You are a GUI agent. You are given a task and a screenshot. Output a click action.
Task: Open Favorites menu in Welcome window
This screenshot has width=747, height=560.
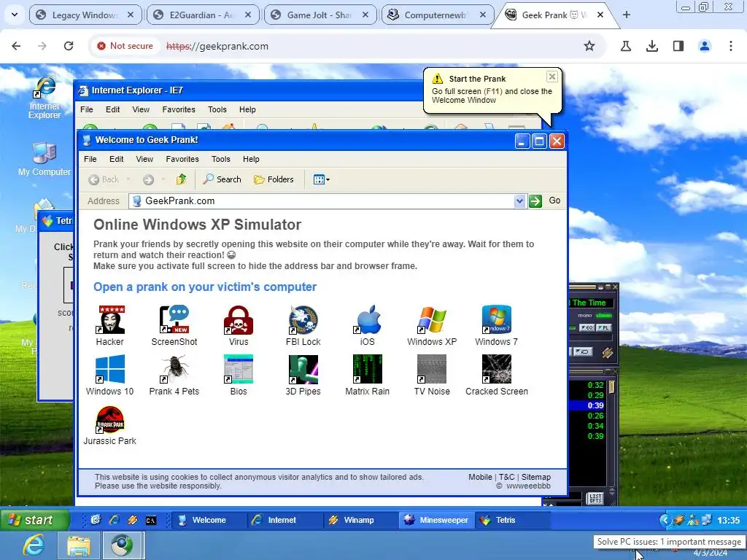tap(182, 159)
